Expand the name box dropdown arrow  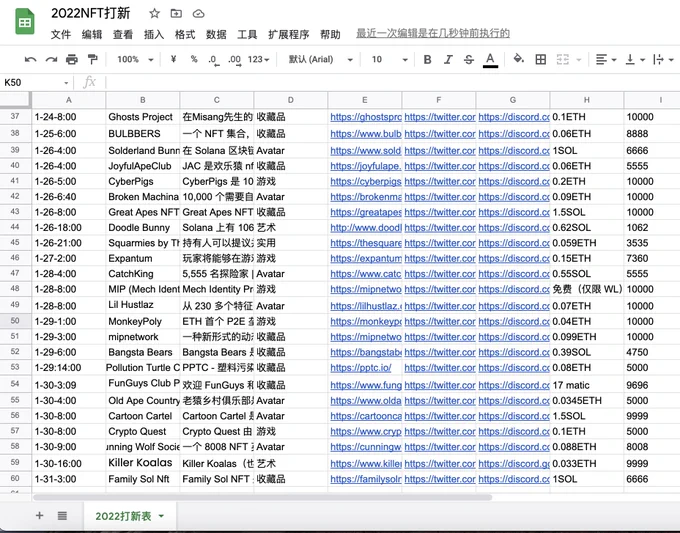[x=66, y=82]
